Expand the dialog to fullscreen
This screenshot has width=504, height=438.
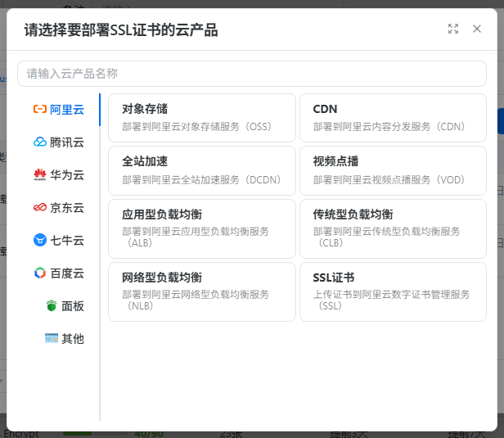click(453, 29)
